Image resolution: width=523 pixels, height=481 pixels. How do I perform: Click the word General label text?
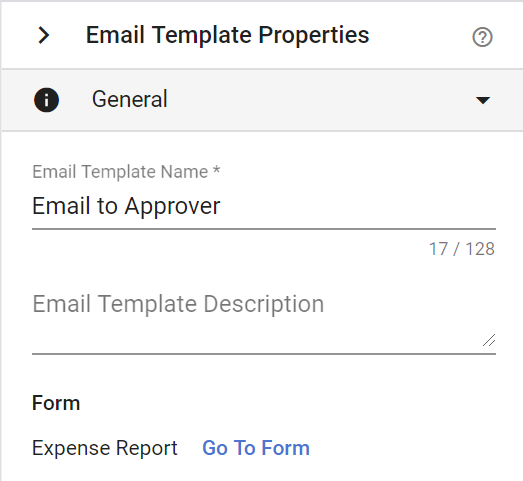tap(130, 99)
